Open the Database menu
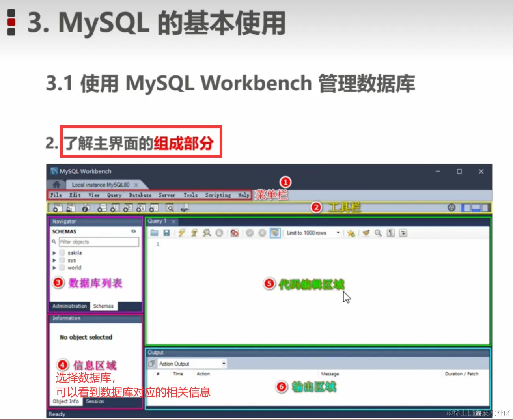The image size is (513, 420). [140, 195]
